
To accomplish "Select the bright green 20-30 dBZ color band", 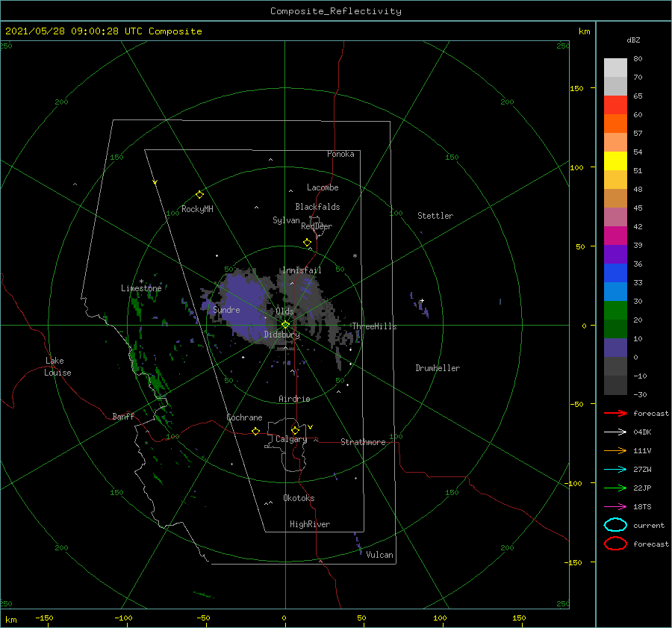I will coord(615,311).
